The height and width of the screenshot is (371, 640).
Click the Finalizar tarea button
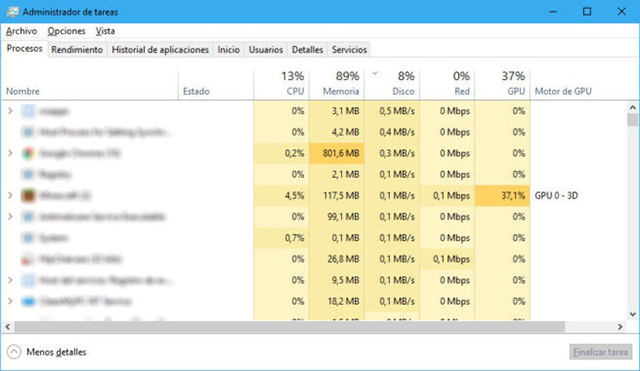(600, 352)
